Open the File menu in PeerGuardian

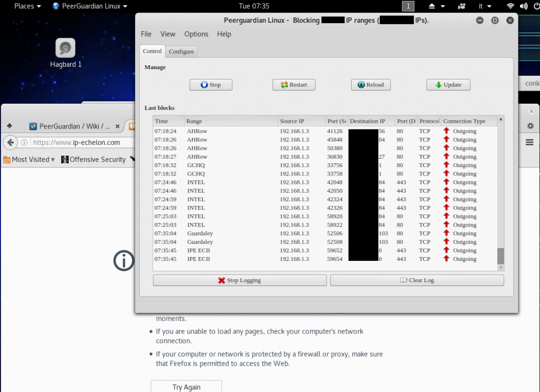(146, 34)
